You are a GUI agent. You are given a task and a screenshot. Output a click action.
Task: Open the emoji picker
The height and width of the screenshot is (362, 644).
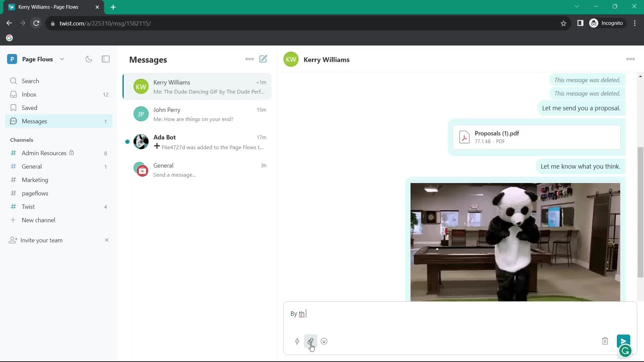(x=324, y=341)
